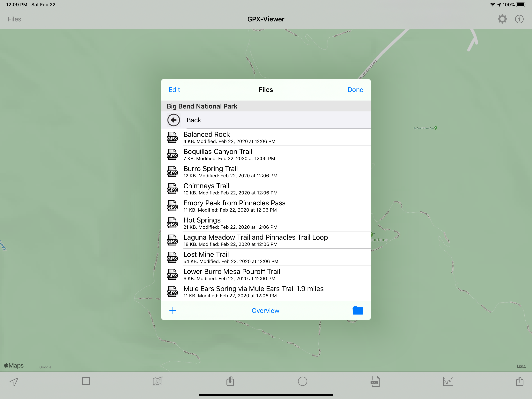The image size is (532, 399).
Task: Open settings gear icon
Action: (502, 19)
